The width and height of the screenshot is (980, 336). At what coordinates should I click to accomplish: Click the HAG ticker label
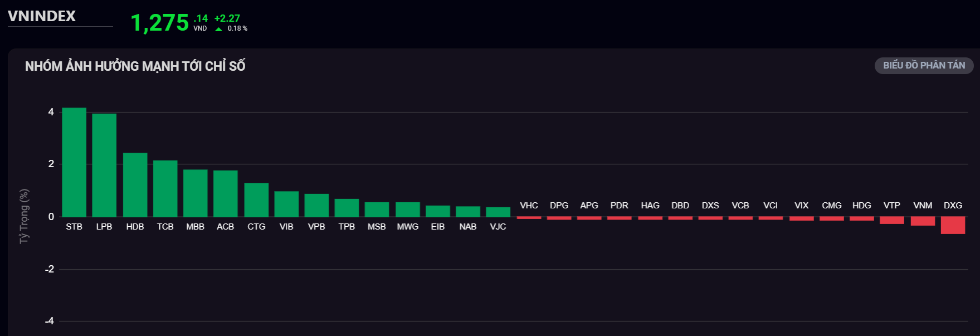pyautogui.click(x=650, y=206)
